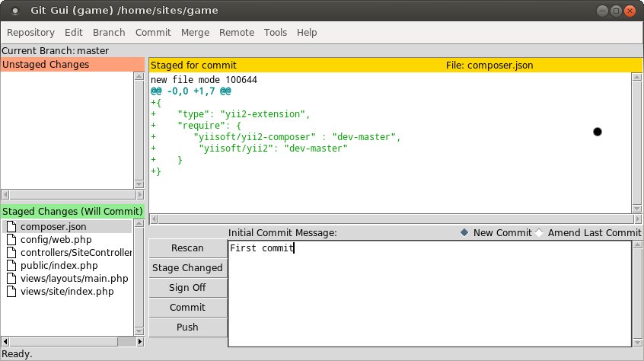Image resolution: width=644 pixels, height=361 pixels.
Task: Expand the Remote menu
Action: [x=237, y=33]
